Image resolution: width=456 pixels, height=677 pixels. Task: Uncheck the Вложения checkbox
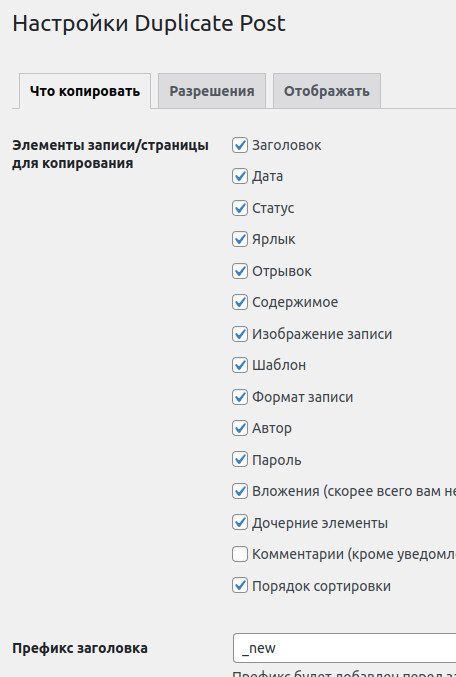[x=240, y=491]
